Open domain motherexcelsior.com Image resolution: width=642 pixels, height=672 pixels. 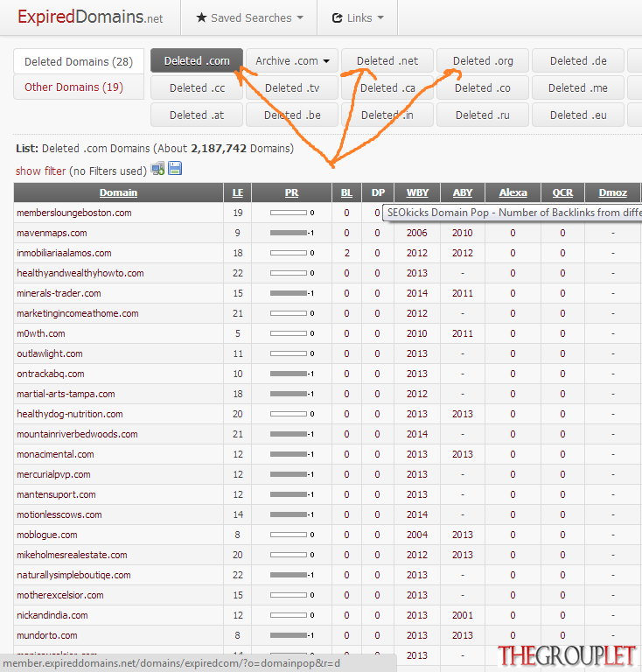[60, 595]
